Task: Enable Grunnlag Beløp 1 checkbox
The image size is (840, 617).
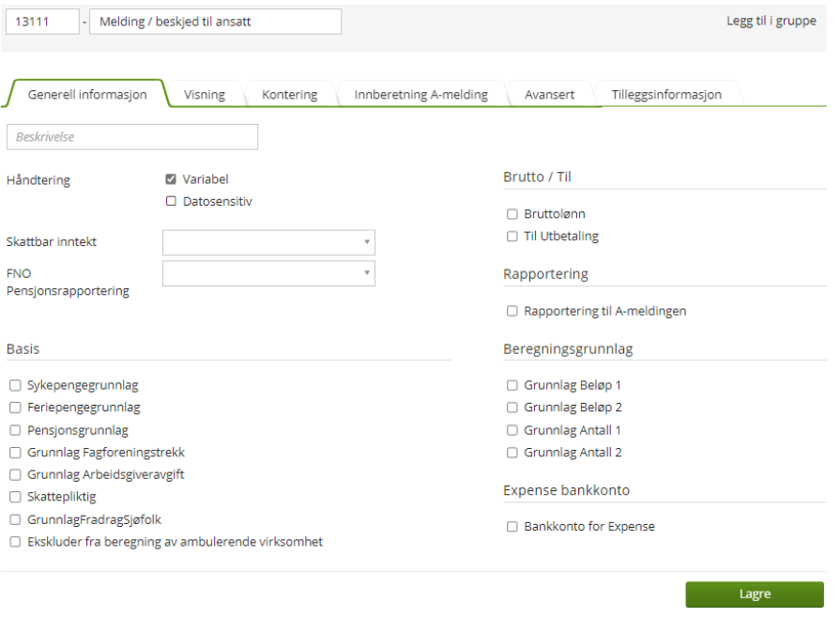Action: tap(512, 385)
